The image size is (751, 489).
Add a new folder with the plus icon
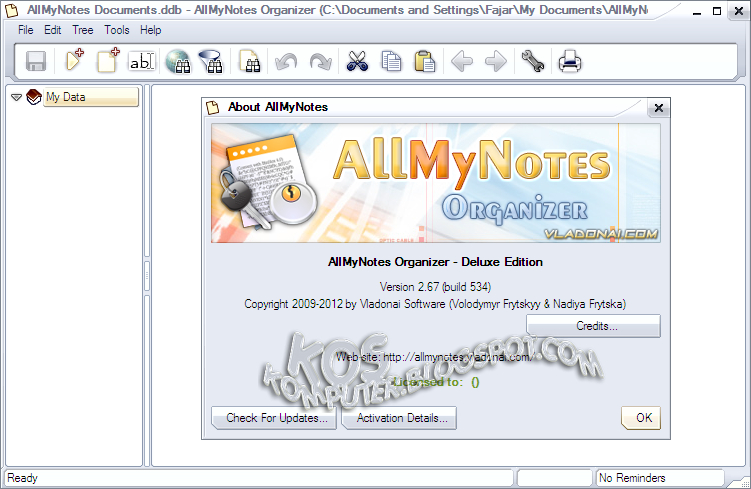click(74, 60)
